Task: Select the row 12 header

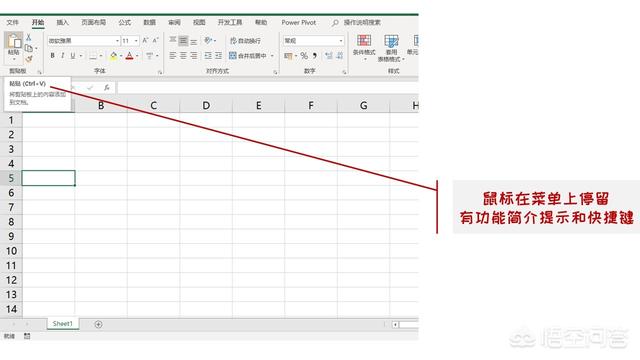Action: click(11, 280)
